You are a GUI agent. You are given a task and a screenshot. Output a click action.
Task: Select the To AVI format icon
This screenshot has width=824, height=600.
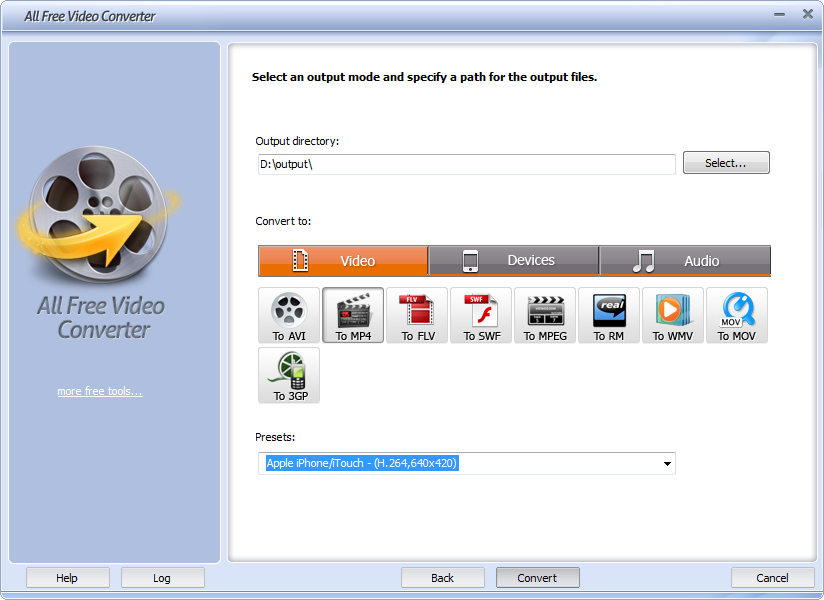289,315
